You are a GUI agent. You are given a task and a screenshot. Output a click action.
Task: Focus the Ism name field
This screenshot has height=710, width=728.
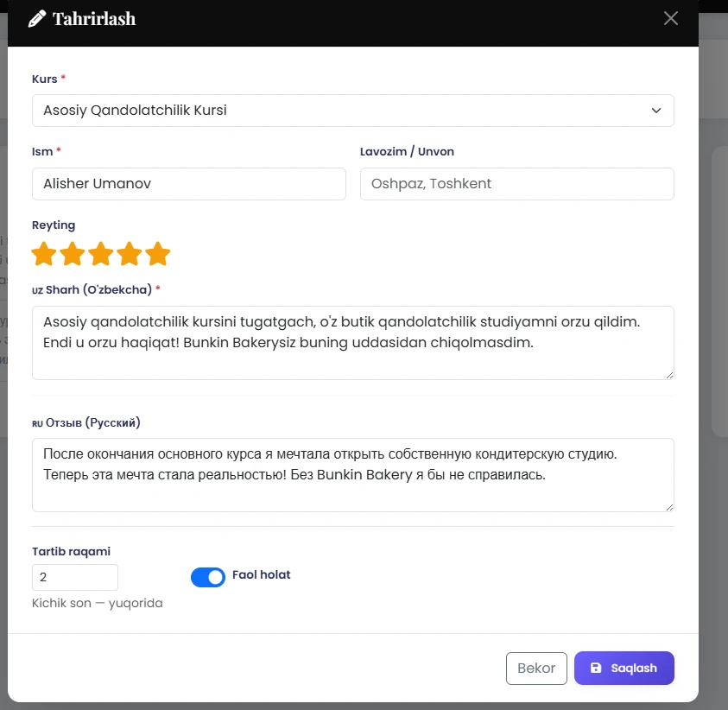point(188,184)
